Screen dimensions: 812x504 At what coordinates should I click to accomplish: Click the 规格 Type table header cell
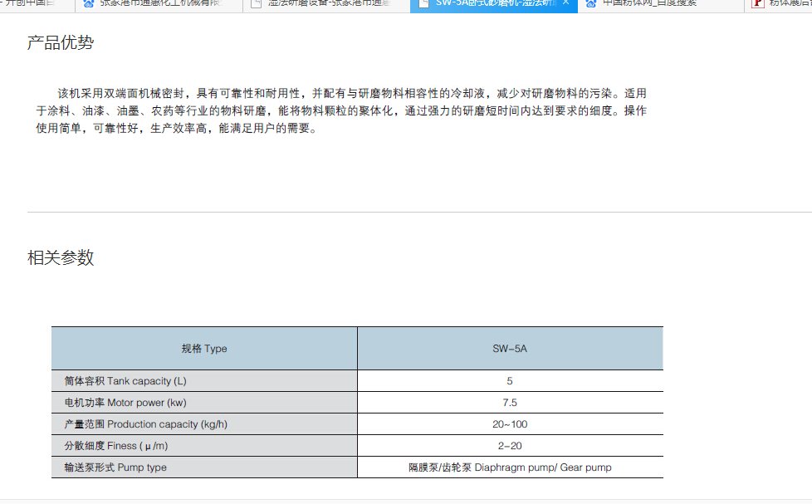(204, 349)
